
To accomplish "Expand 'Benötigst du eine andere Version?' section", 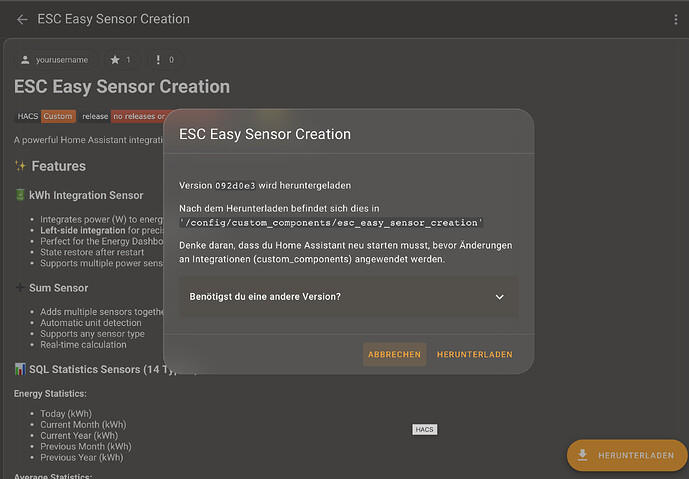I will click(348, 297).
